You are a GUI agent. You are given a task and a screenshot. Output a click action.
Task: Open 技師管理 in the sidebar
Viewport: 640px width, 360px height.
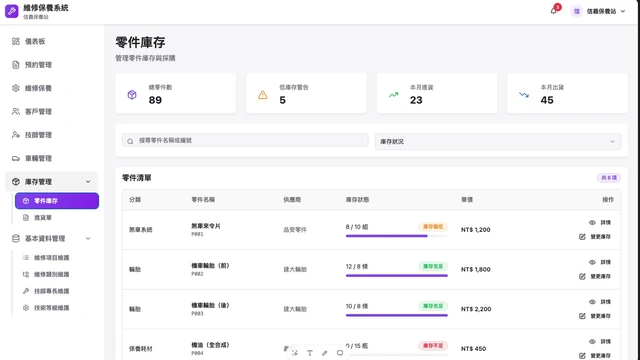(52, 135)
